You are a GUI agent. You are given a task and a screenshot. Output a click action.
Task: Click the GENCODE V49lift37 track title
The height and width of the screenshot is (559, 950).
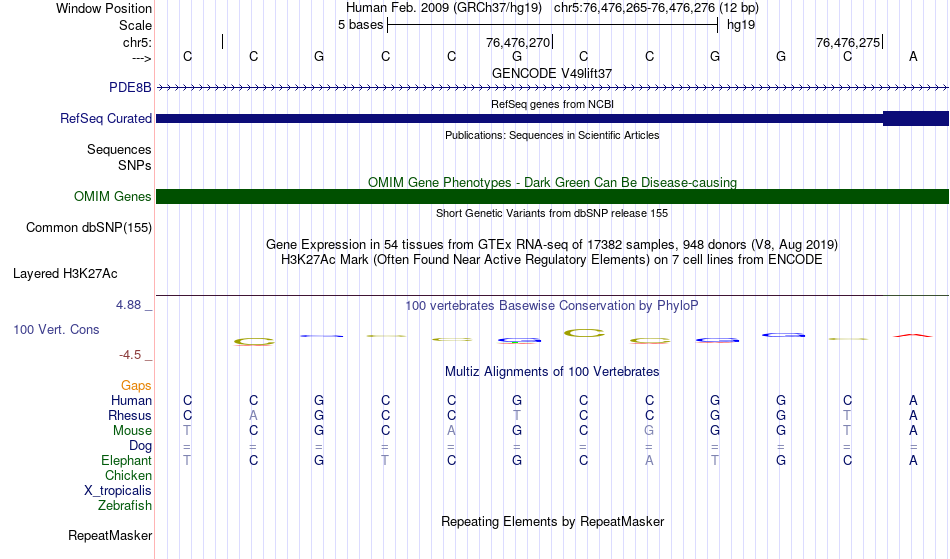tap(552, 73)
